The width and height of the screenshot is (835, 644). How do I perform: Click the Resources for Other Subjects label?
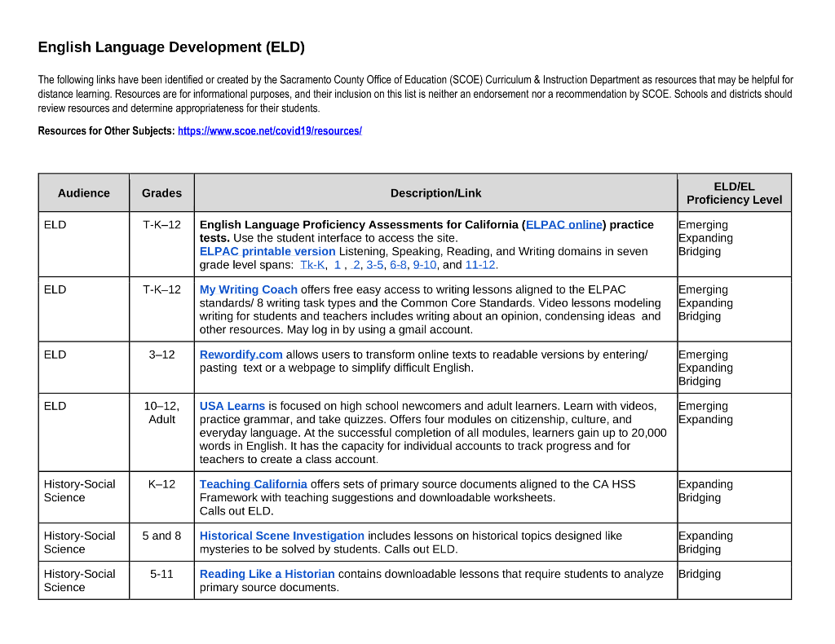[106, 131]
